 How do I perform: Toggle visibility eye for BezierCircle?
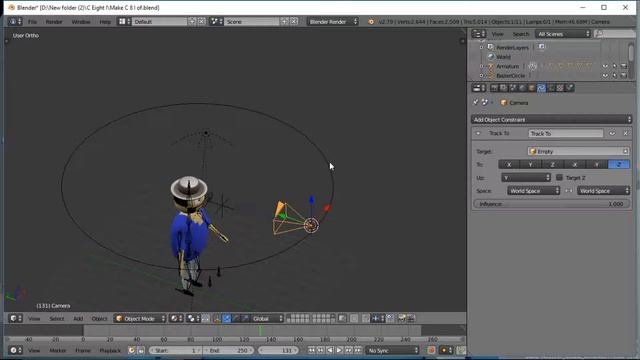(x=605, y=76)
